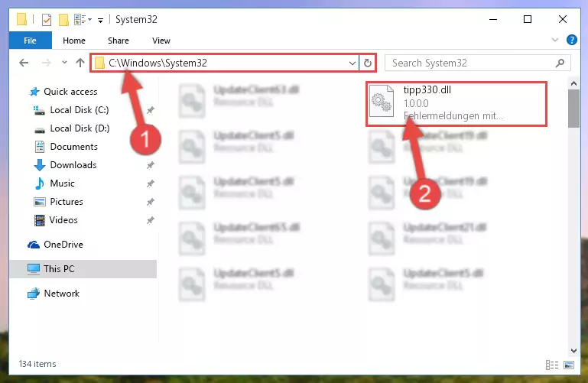Click the Videos film icon in sidebar
The height and width of the screenshot is (383, 588).
[x=39, y=220]
